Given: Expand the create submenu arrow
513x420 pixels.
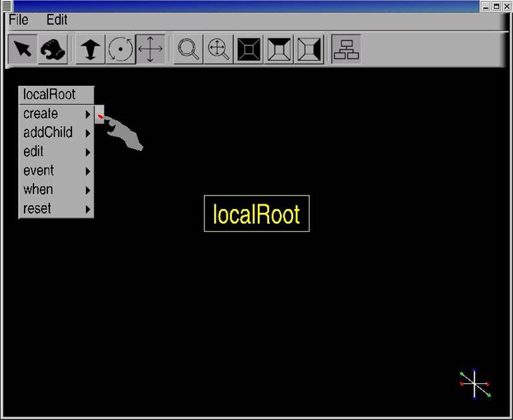Looking at the screenshot, I should pos(88,114).
